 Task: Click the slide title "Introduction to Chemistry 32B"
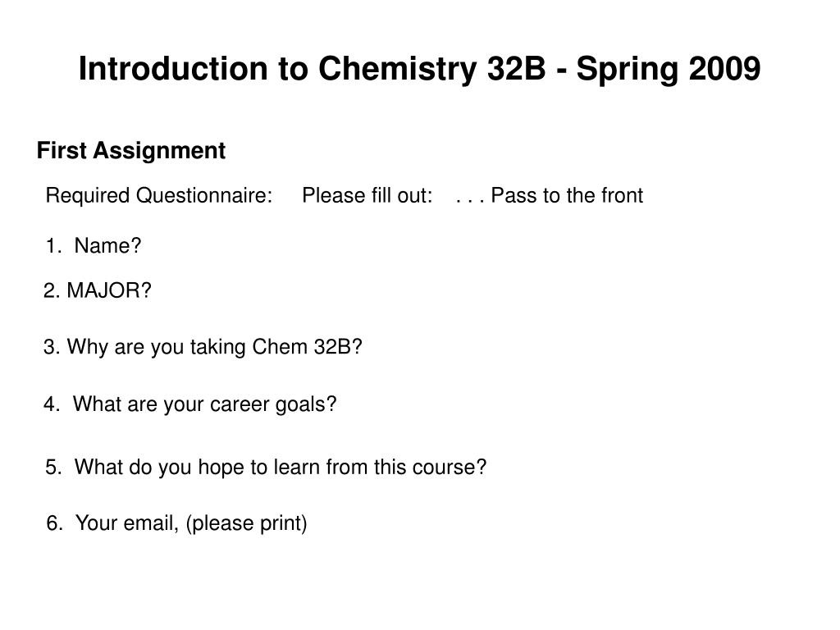click(313, 69)
